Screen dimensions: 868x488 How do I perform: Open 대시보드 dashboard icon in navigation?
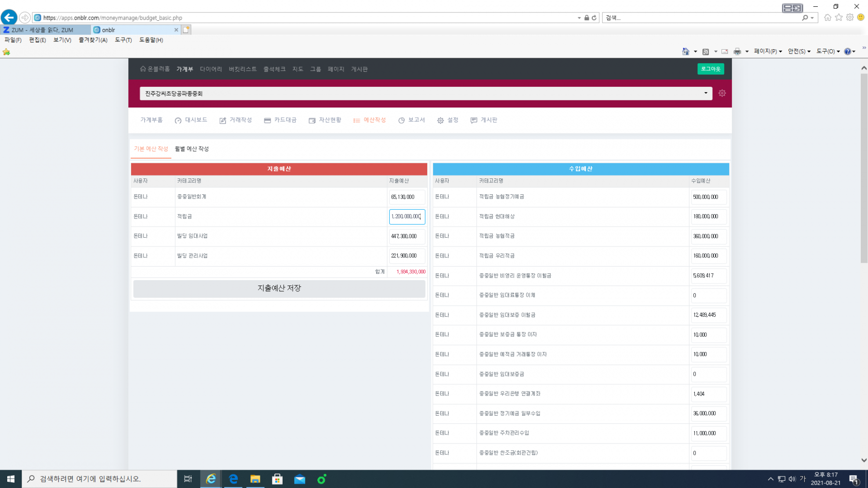(x=178, y=121)
